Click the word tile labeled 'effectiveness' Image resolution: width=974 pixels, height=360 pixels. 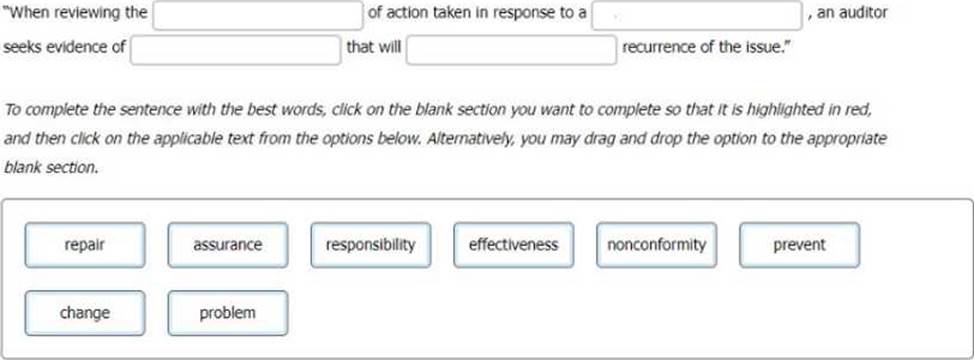tap(514, 245)
